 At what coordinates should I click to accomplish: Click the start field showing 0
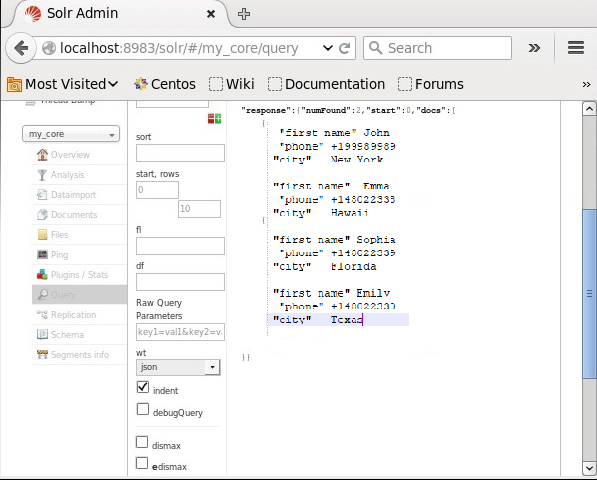point(157,190)
